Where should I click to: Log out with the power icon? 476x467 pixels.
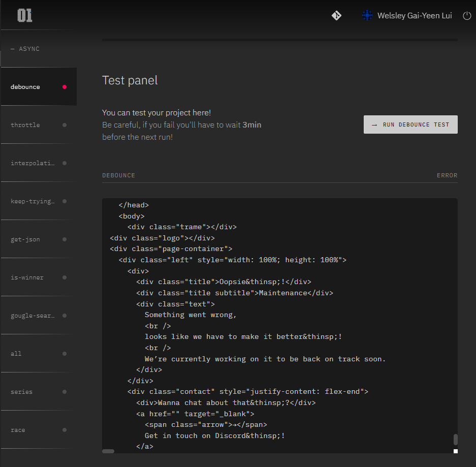pos(467,15)
